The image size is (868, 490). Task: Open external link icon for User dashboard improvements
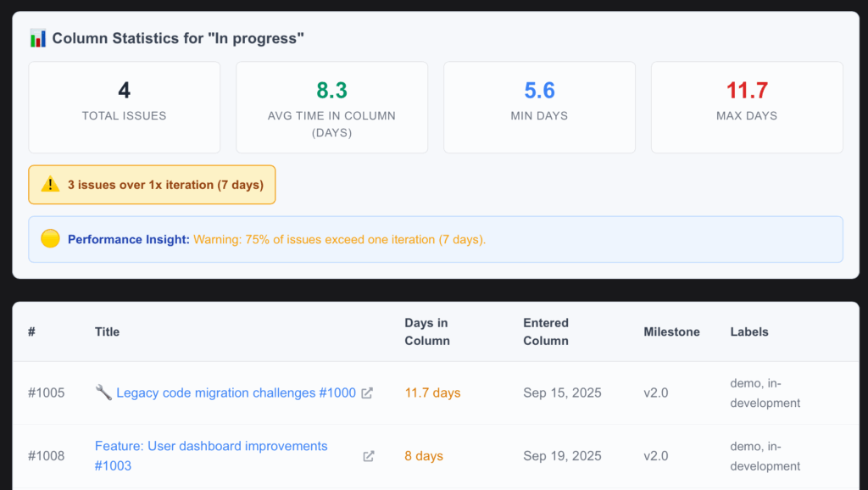click(x=369, y=456)
